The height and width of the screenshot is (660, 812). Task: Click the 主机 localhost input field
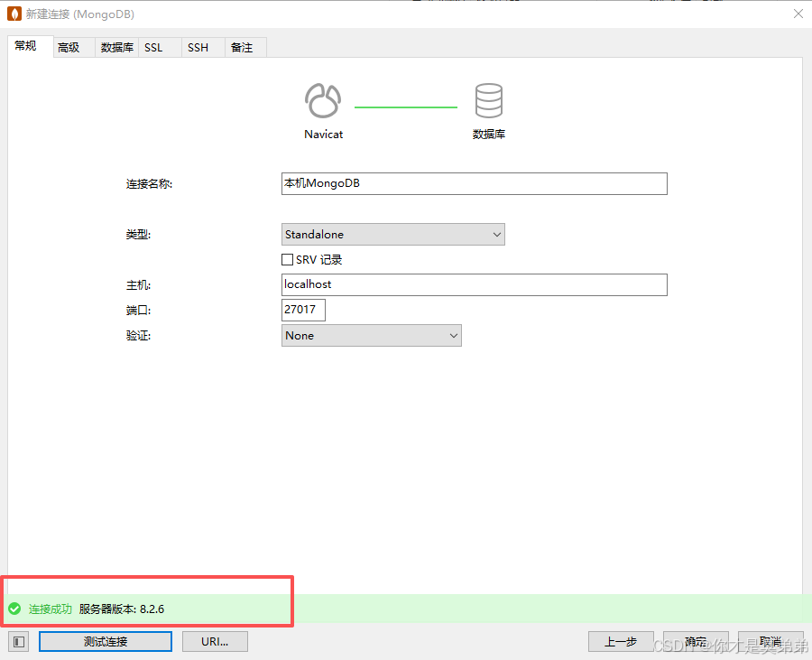point(475,285)
